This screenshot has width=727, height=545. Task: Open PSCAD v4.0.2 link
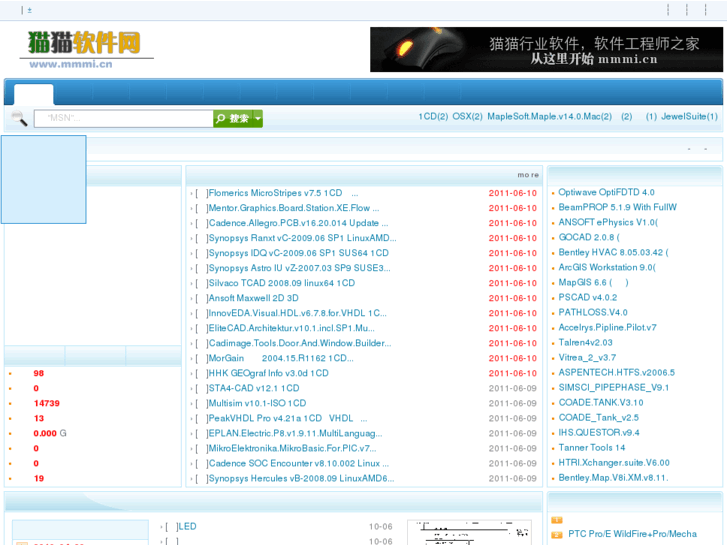click(587, 297)
